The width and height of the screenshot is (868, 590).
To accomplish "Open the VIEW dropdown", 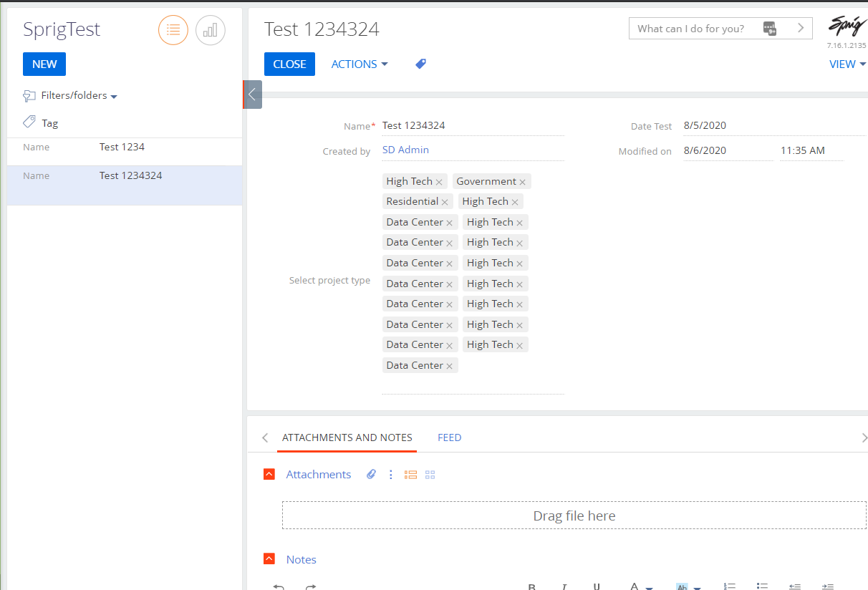I will point(847,64).
